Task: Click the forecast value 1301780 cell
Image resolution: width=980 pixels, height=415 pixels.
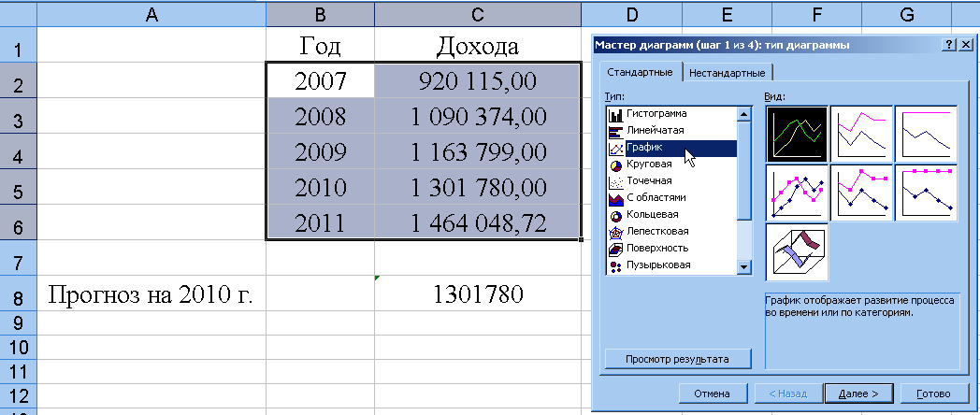Action: click(x=478, y=293)
